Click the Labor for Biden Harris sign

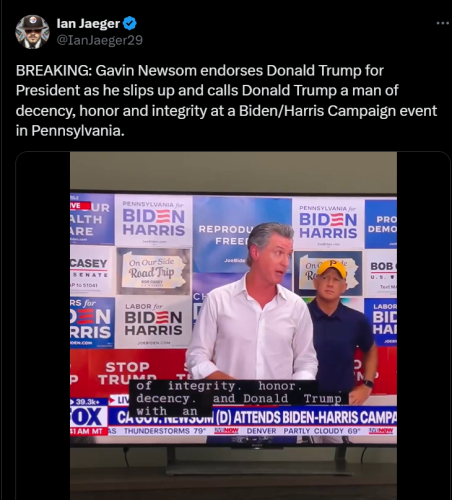click(153, 323)
